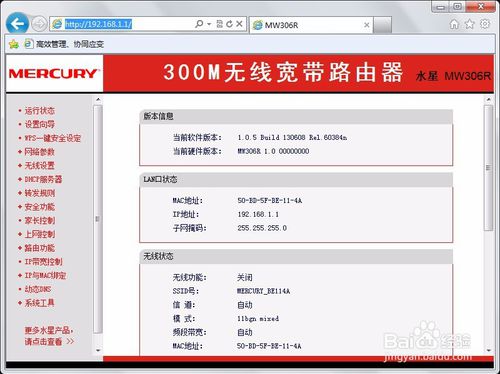
Task: Click LAN MAC address 50-BD-5F-BE-11-4A value
Action: point(270,201)
